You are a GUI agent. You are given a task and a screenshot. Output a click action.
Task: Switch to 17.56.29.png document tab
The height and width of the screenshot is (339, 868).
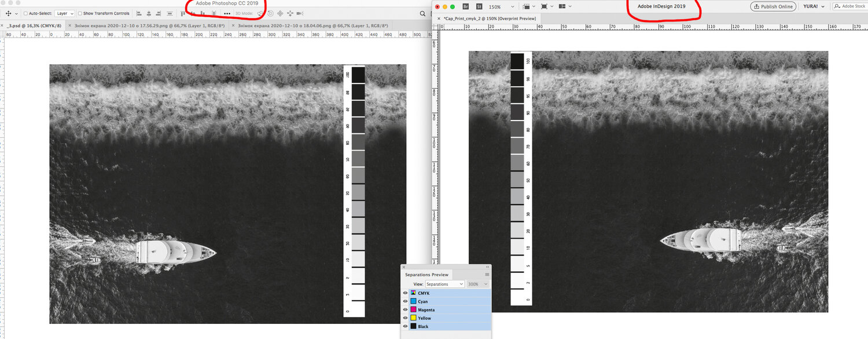click(x=149, y=25)
